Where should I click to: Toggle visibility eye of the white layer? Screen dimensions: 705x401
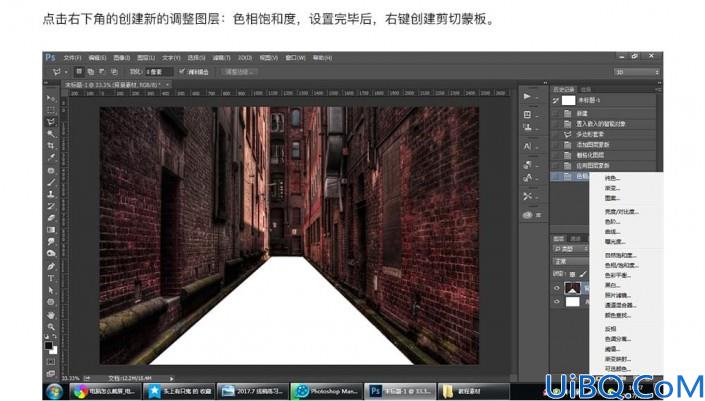pyautogui.click(x=557, y=302)
